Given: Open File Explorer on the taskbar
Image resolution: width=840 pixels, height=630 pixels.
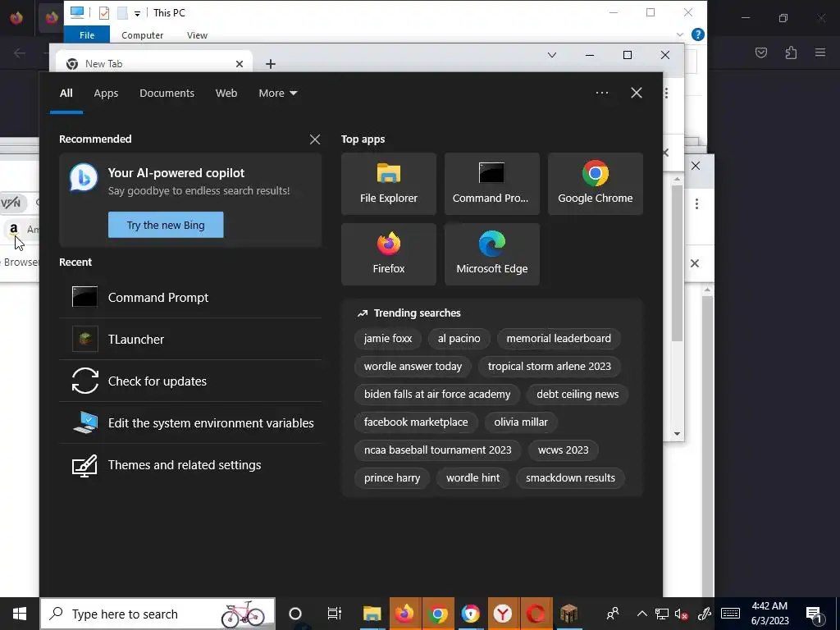Looking at the screenshot, I should click(372, 614).
